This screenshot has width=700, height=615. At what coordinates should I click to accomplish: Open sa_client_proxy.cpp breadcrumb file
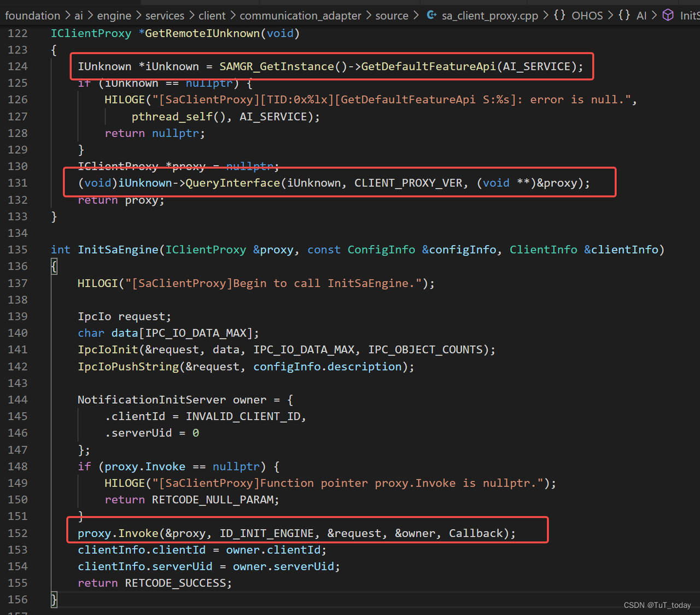(x=490, y=16)
